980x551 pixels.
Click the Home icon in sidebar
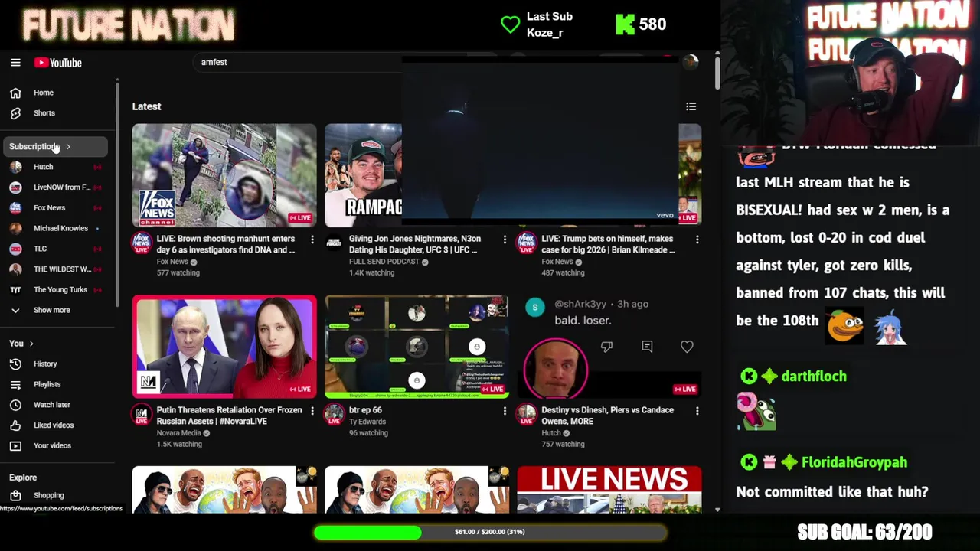click(15, 93)
